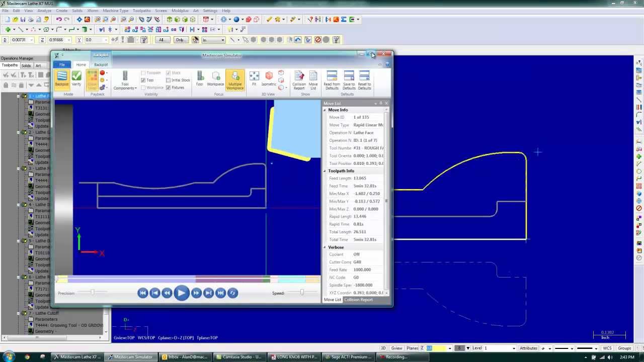Collapse the Toolpath Info section
Screen dimensions: 644x362
(x=325, y=171)
